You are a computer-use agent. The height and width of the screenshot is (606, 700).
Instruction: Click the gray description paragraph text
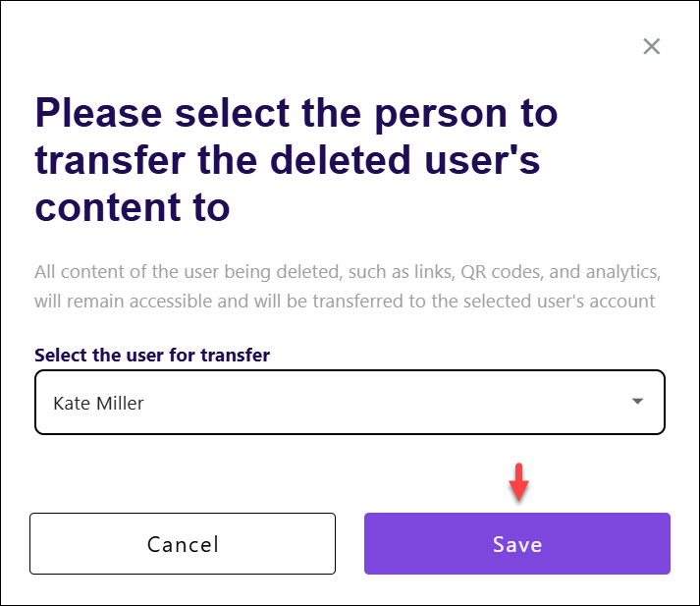(348, 286)
